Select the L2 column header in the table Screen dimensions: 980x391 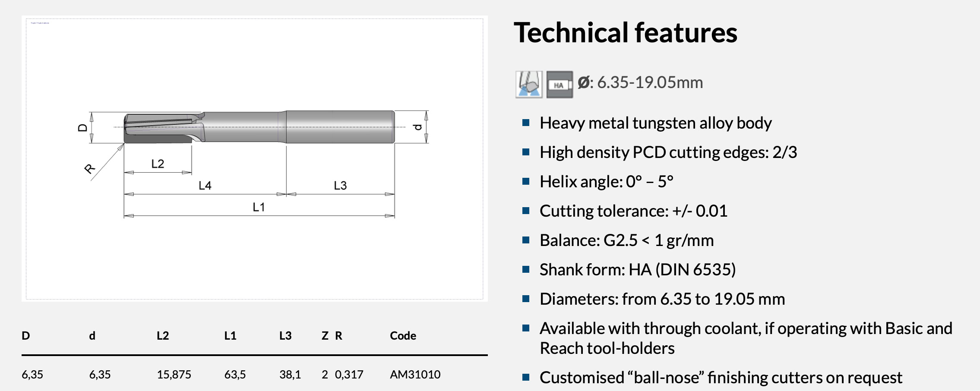coord(163,336)
